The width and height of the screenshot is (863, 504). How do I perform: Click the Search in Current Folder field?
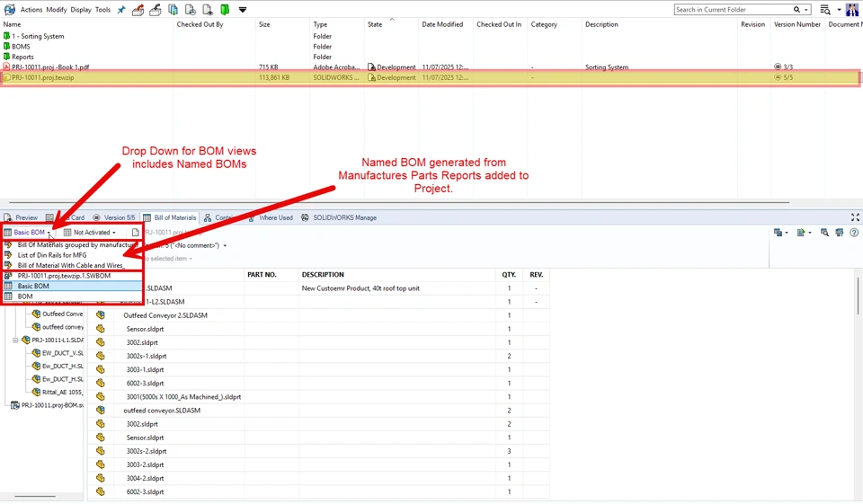[734, 9]
